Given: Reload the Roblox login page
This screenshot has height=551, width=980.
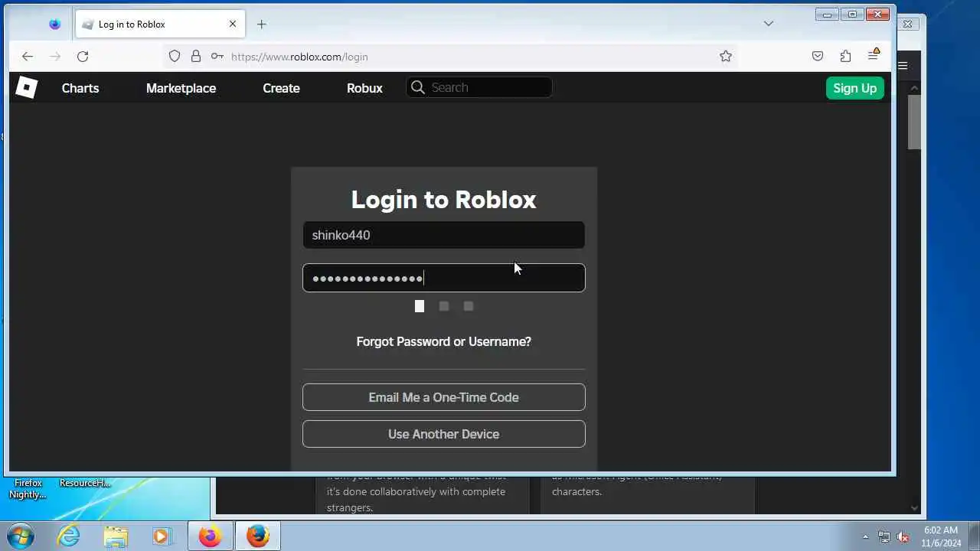Looking at the screenshot, I should [x=83, y=56].
